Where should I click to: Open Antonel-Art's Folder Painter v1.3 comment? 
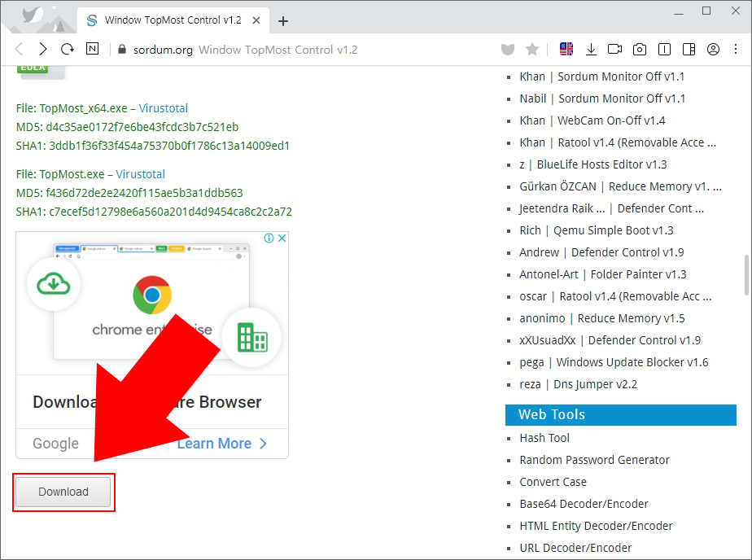pos(603,275)
